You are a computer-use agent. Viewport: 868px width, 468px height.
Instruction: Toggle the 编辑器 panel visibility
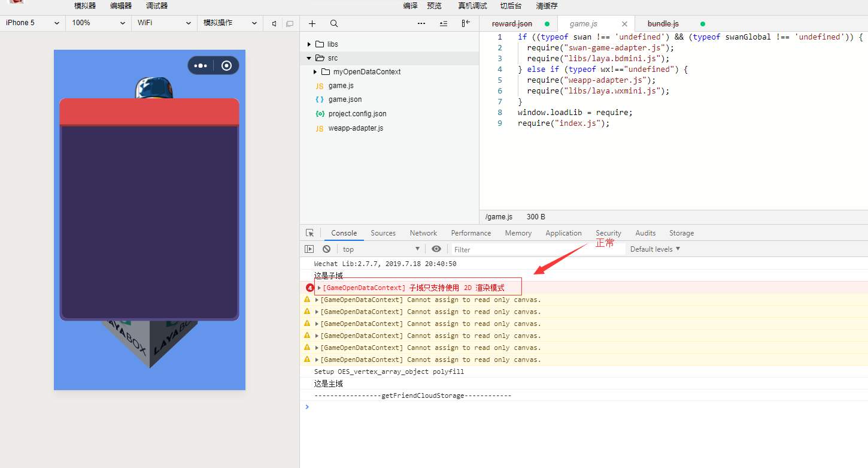pos(121,6)
